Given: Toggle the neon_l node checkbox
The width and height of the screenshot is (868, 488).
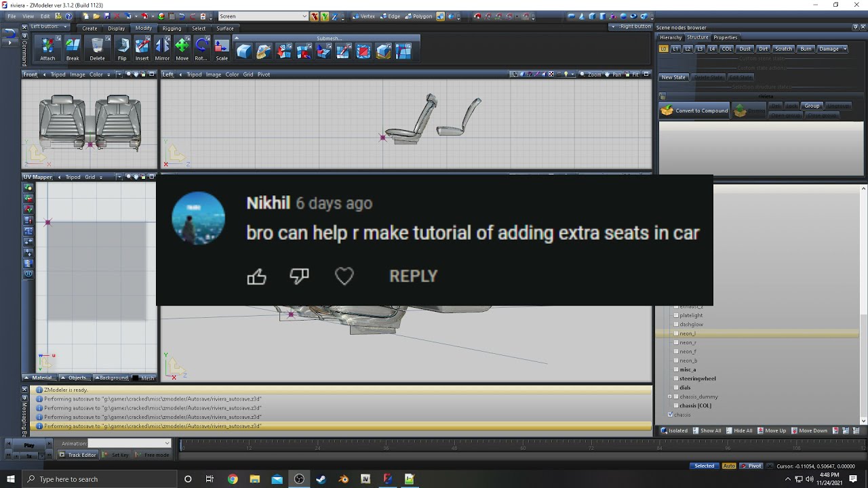Looking at the screenshot, I should pos(676,333).
